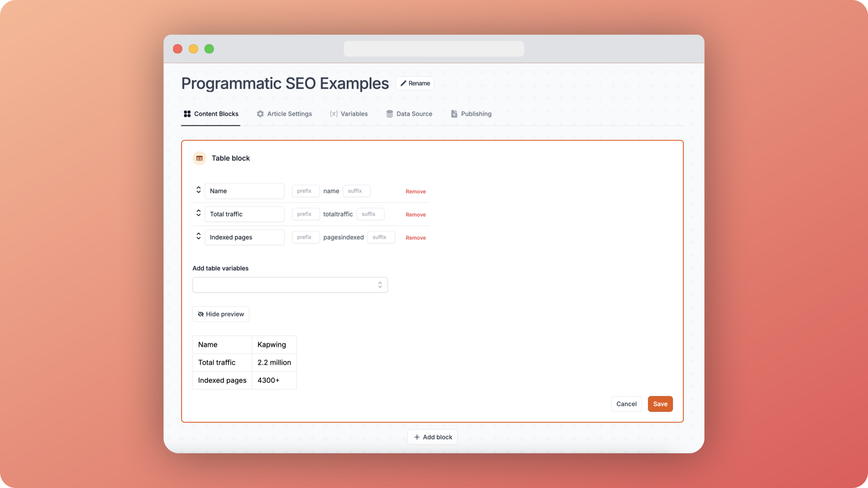This screenshot has width=868, height=488.
Task: Click the Publishing document icon
Action: (x=454, y=114)
